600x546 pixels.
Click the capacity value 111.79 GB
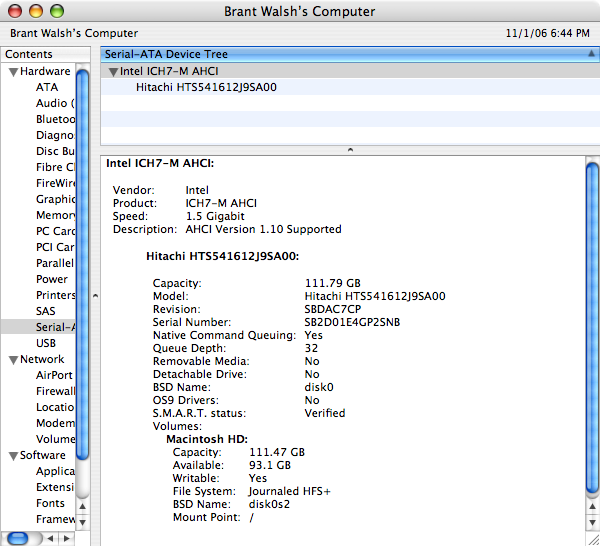click(x=333, y=283)
